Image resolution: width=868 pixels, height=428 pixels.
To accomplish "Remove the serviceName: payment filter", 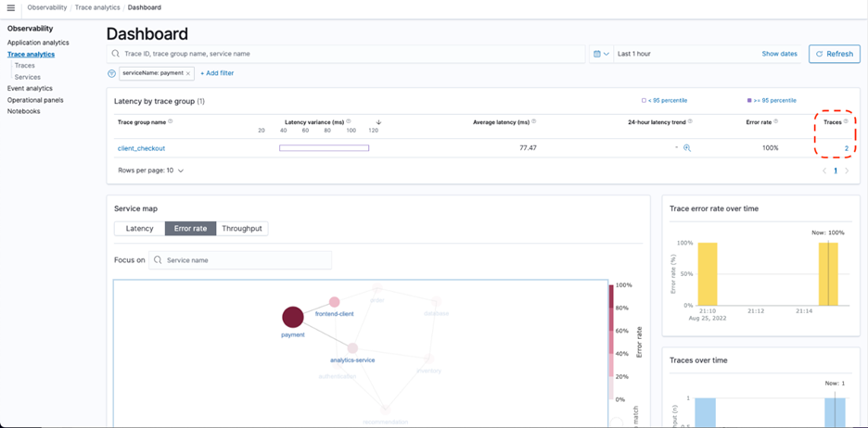I will (x=188, y=73).
